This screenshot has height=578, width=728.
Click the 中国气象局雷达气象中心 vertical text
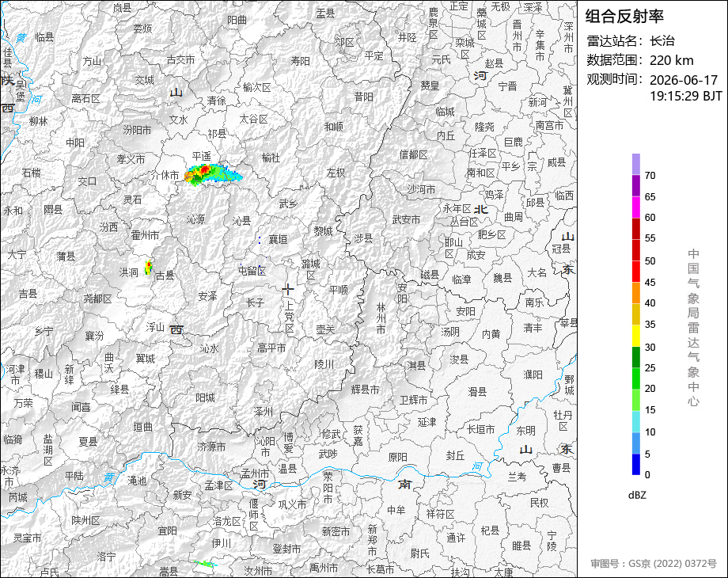pyautogui.click(x=693, y=327)
